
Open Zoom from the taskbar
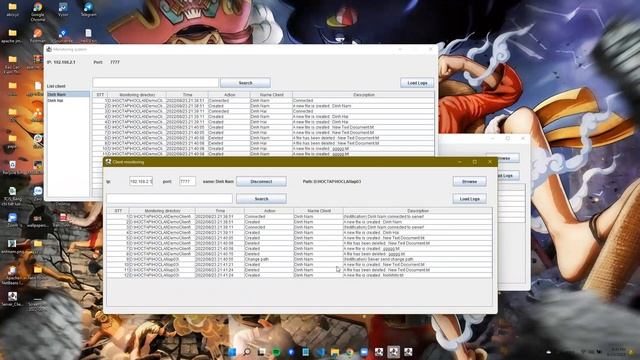(364, 352)
